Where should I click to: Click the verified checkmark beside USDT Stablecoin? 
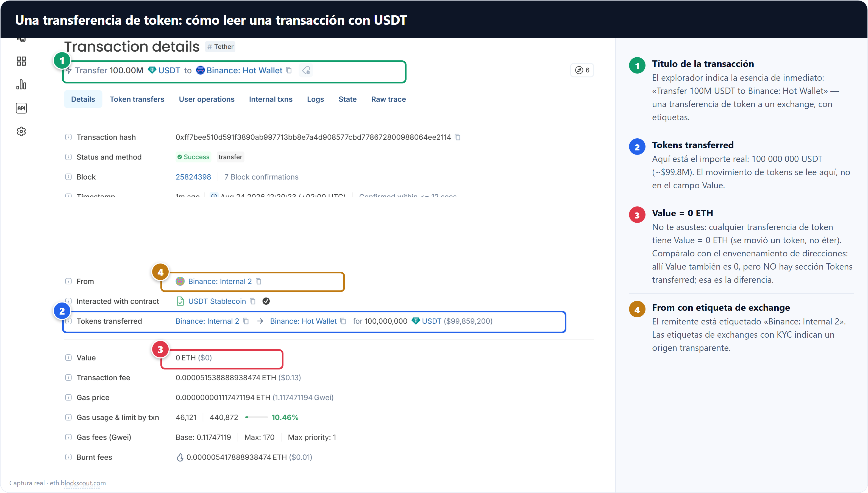click(266, 301)
